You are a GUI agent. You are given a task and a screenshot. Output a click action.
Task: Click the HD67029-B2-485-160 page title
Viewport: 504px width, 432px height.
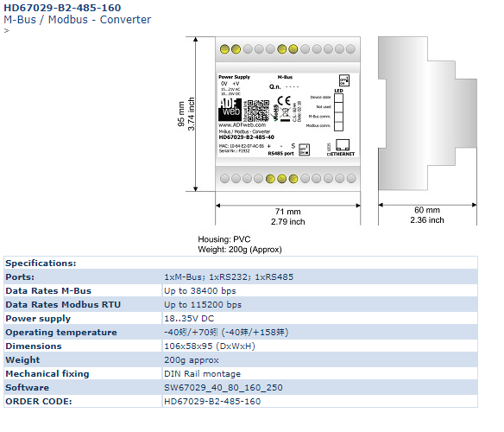coord(62,8)
